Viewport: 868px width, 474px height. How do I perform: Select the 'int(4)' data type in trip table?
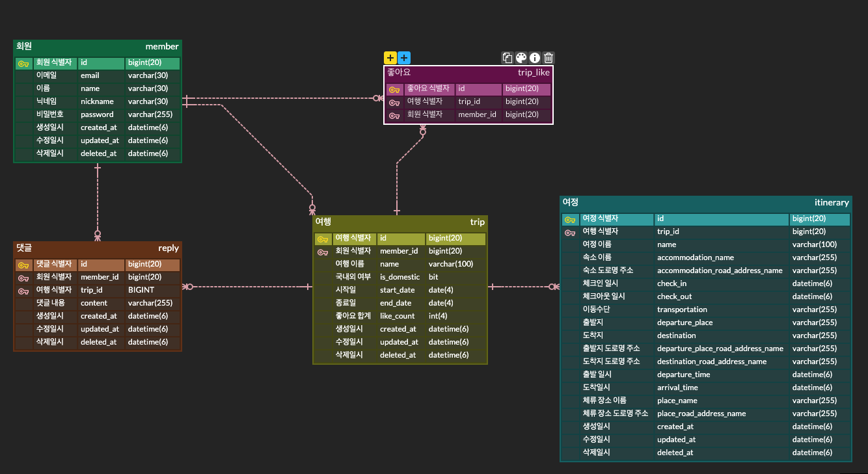point(438,316)
